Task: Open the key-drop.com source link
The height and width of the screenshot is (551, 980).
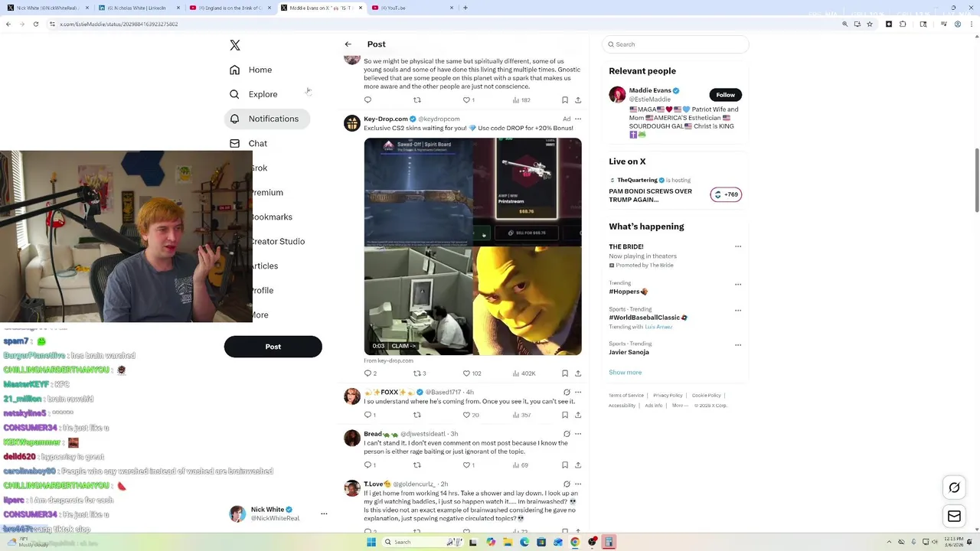Action: [389, 360]
